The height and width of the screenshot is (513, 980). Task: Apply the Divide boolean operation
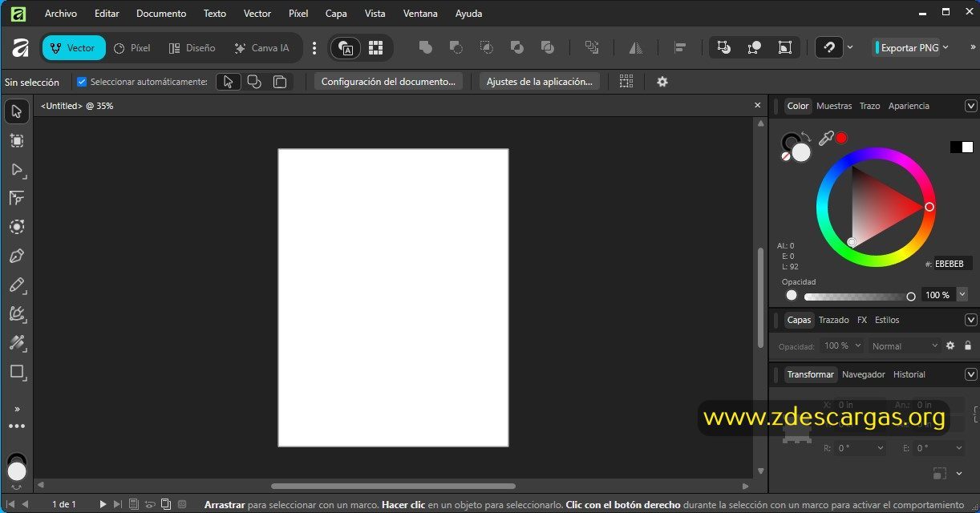click(x=547, y=48)
